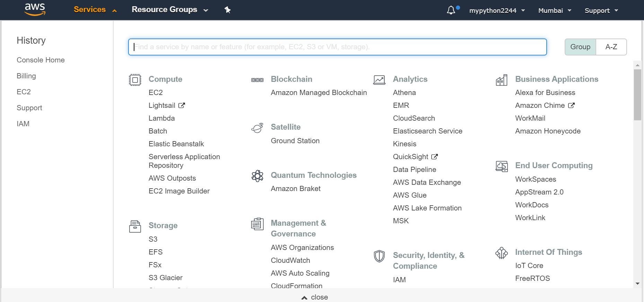644x302 pixels.
Task: Open the Support dropdown menu
Action: point(601,10)
